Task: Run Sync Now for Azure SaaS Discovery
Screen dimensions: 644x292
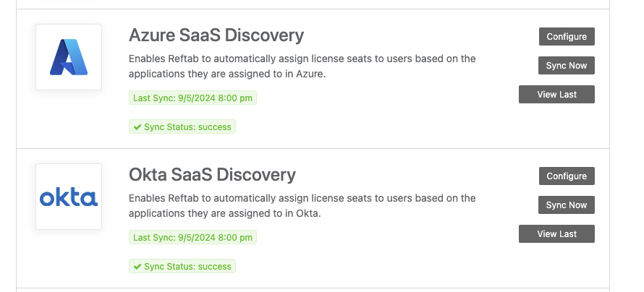Action: (x=567, y=65)
